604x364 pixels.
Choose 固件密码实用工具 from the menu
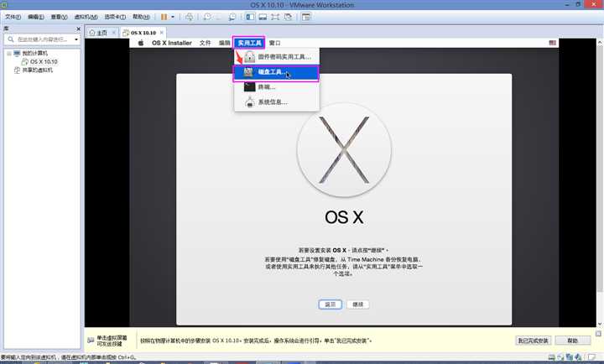tap(277, 57)
